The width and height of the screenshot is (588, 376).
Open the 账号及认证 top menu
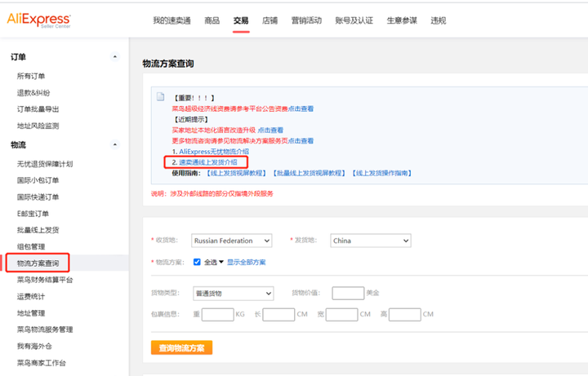click(x=354, y=20)
